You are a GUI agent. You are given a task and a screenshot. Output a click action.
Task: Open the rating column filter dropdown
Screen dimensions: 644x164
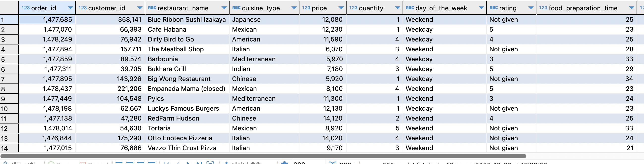coord(531,8)
